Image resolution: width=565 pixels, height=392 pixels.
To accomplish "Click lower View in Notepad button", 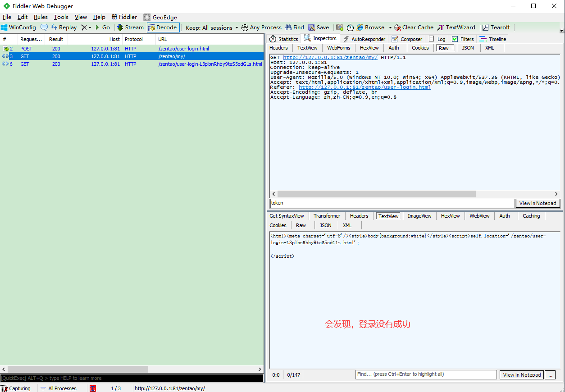I will [x=522, y=375].
